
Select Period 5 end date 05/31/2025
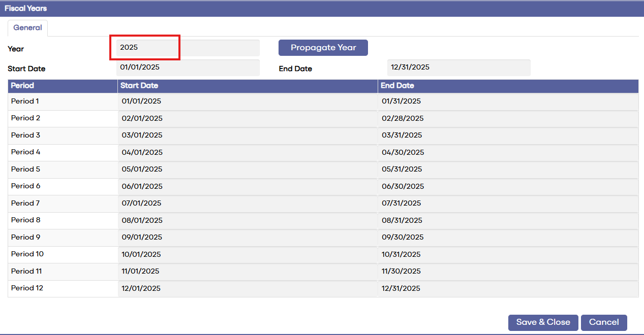(x=508, y=170)
